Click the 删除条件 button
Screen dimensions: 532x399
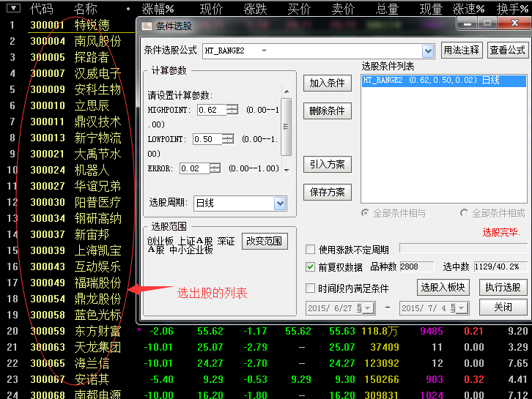click(328, 111)
